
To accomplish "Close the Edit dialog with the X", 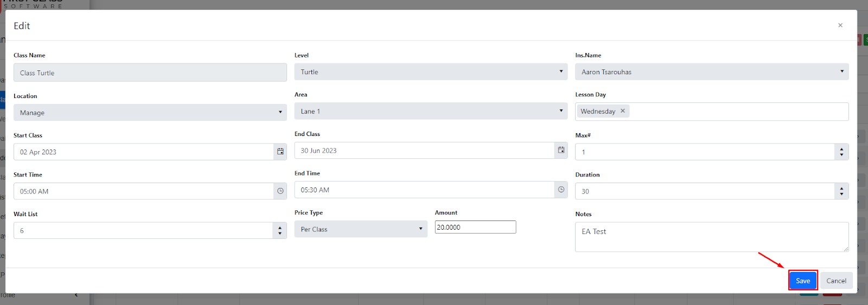I will click(x=840, y=25).
